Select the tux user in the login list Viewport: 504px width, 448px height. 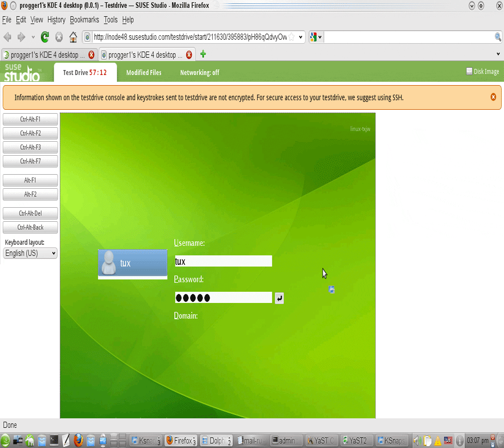132,263
